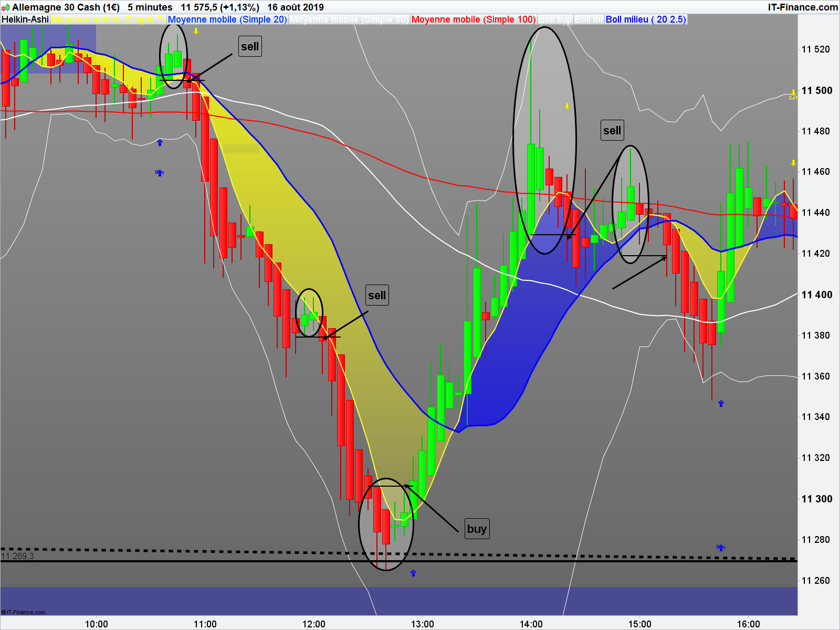840x630 pixels.
Task: Click the 11 440 price axis label
Action: coord(816,213)
